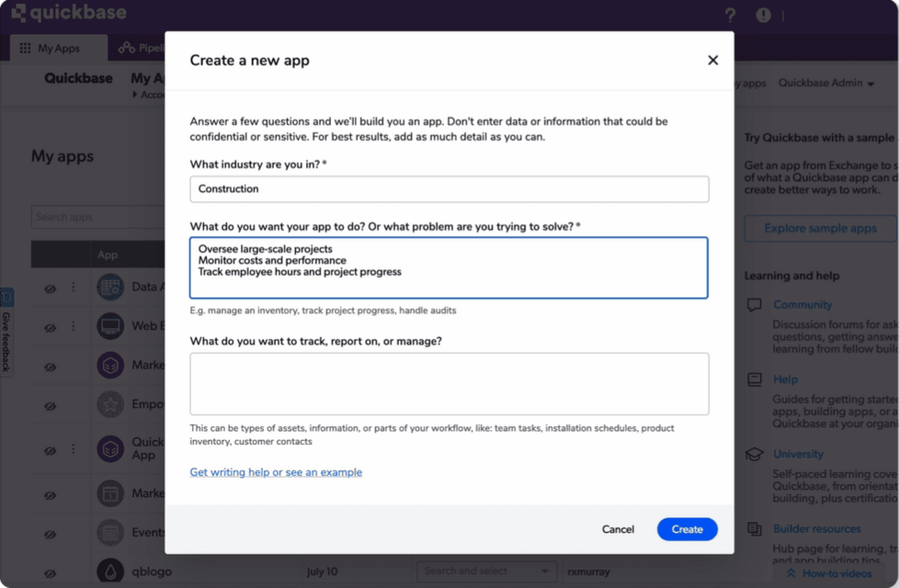Click the Data app grid icon
This screenshot has width=899, height=588.
tap(111, 286)
